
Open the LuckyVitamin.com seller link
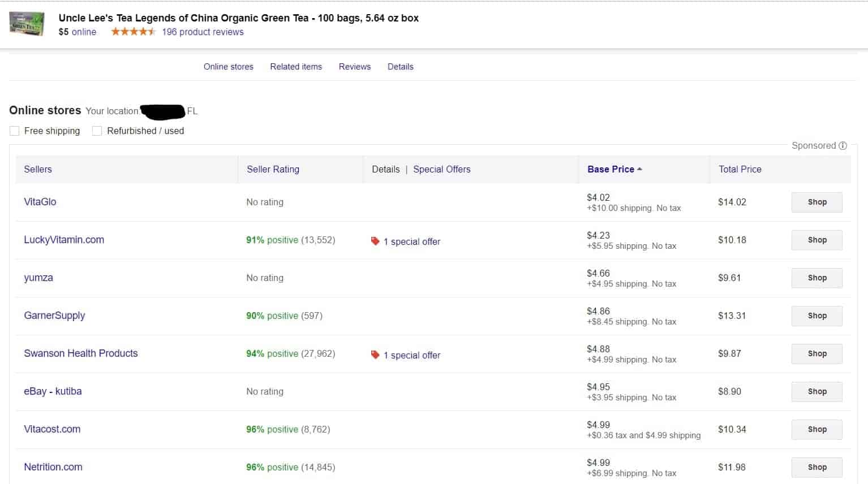(x=64, y=240)
